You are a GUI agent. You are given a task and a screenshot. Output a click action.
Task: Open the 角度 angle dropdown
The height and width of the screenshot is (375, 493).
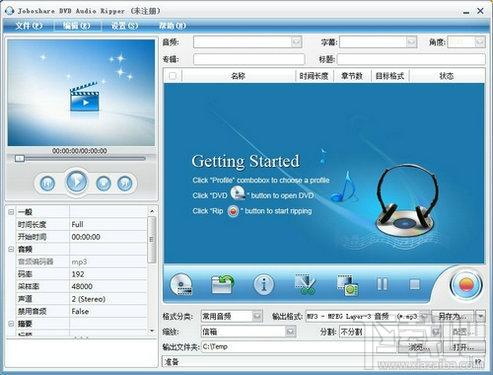(x=480, y=42)
